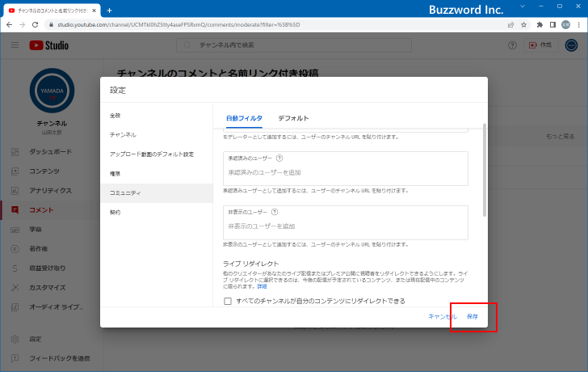The width and height of the screenshot is (588, 372).
Task: Click the share page icon in address bar
Action: (510, 25)
